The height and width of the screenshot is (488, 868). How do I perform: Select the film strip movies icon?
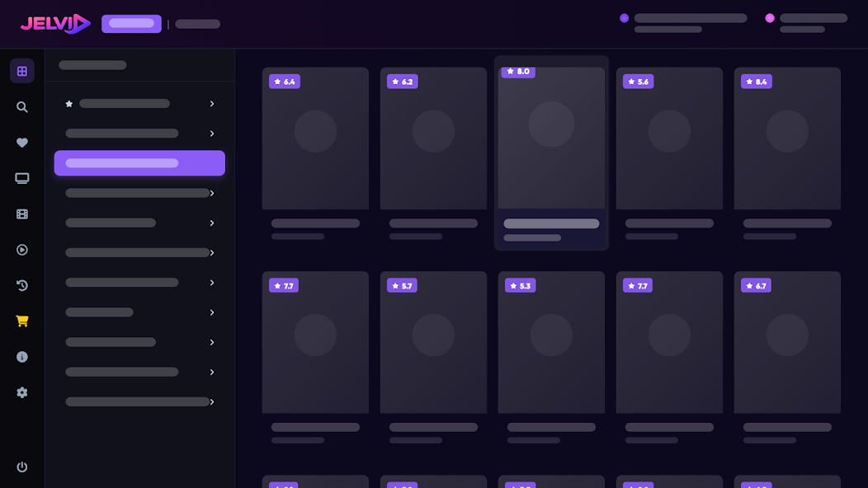pyautogui.click(x=22, y=214)
